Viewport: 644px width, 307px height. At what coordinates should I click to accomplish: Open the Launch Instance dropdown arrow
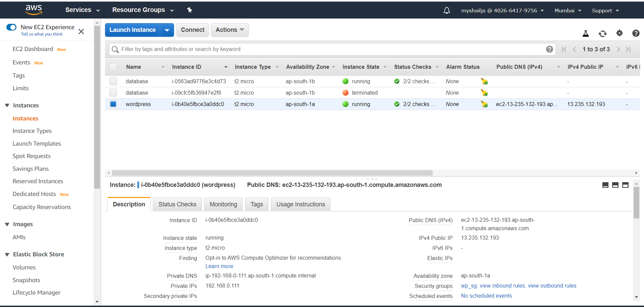(167, 30)
